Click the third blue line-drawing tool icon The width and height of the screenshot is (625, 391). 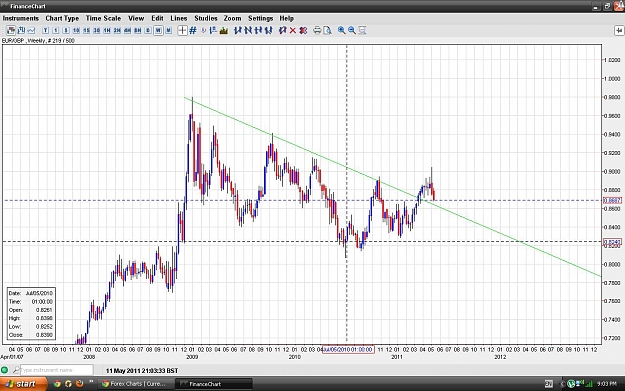click(258, 30)
